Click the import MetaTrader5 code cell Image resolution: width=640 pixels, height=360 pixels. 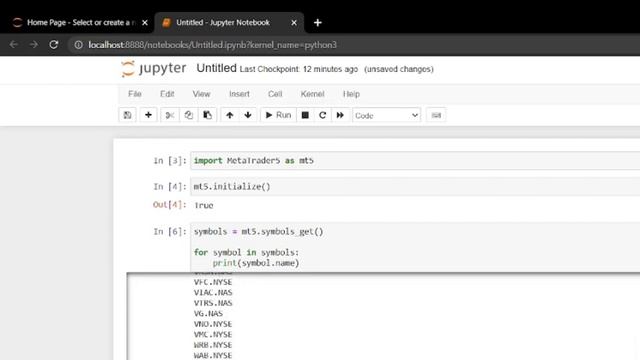415,160
